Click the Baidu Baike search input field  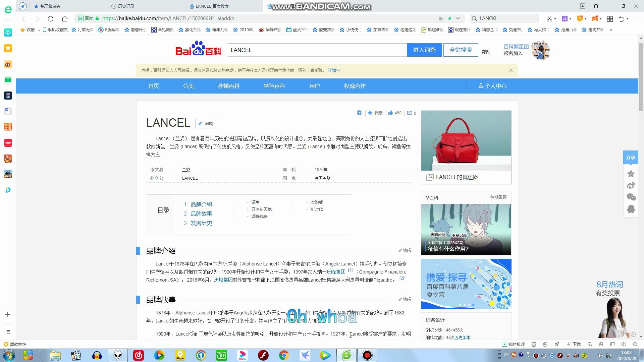pyautogui.click(x=317, y=50)
